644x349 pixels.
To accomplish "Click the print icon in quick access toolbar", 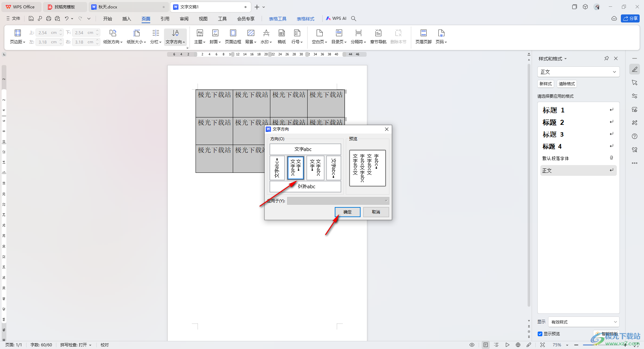I will pyautogui.click(x=49, y=18).
